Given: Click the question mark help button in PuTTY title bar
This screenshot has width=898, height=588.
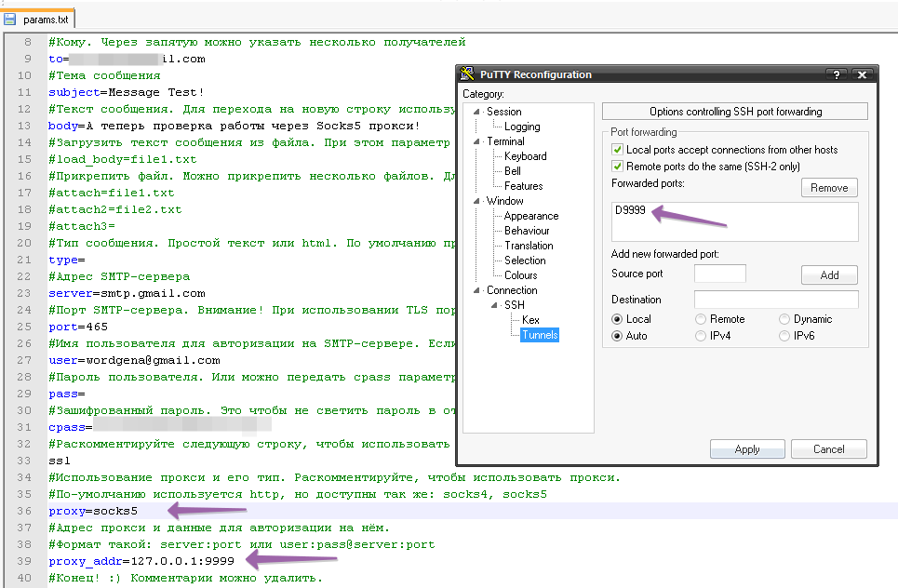Looking at the screenshot, I should (x=837, y=74).
